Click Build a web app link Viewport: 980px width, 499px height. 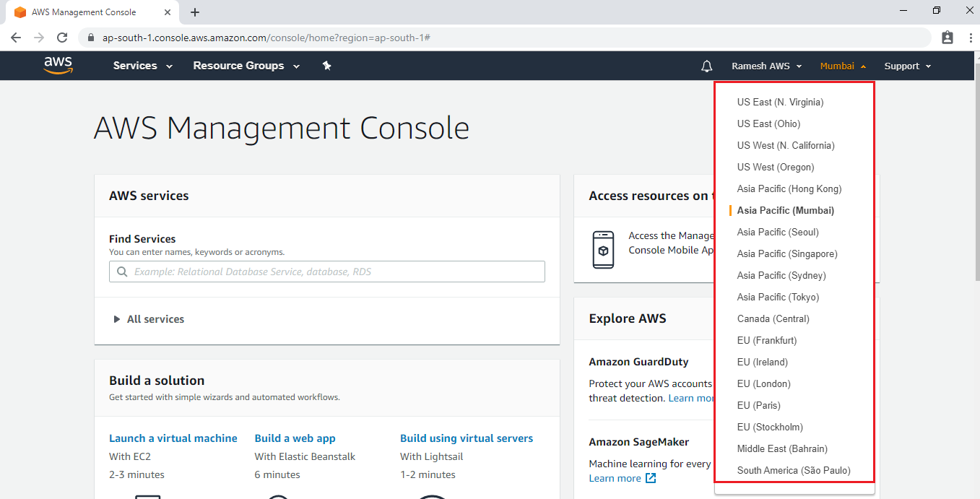click(x=295, y=438)
